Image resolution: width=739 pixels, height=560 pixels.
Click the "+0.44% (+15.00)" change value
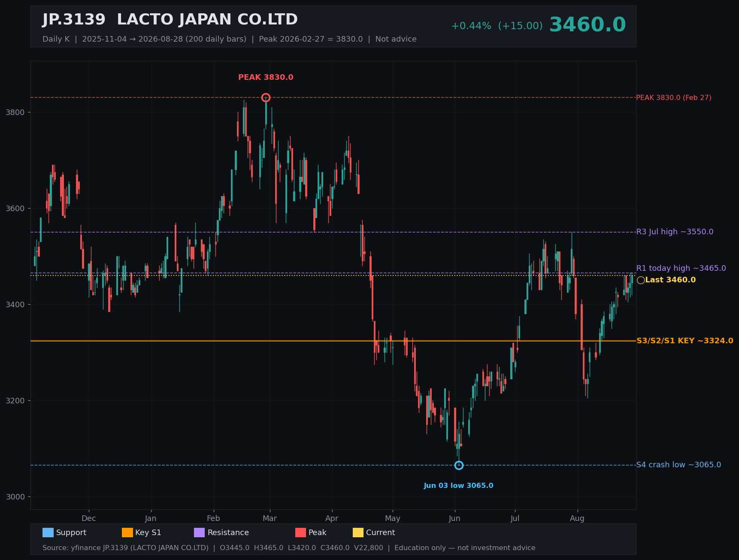coord(497,26)
